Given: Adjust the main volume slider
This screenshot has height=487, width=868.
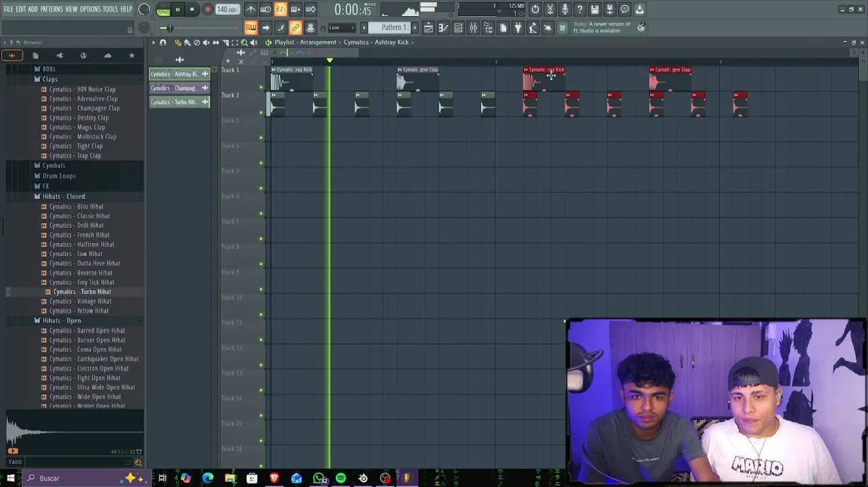Looking at the screenshot, I should 200,28.
